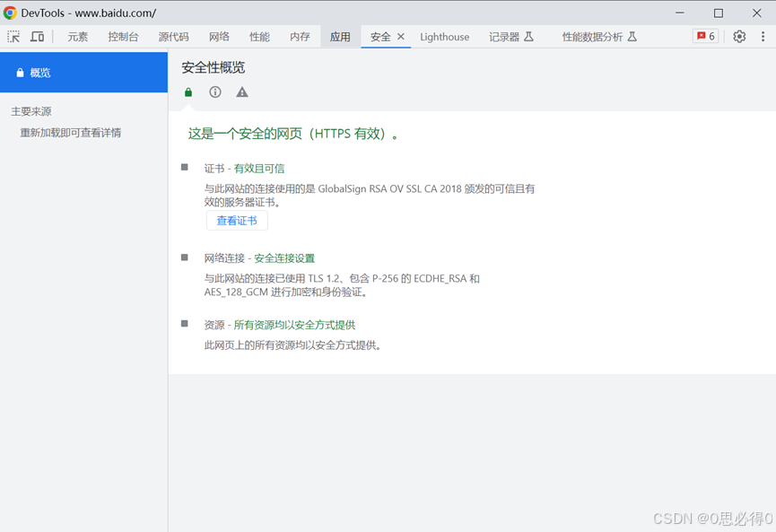The height and width of the screenshot is (532, 776).
Task: Click the green lock security icon
Action: [x=188, y=92]
